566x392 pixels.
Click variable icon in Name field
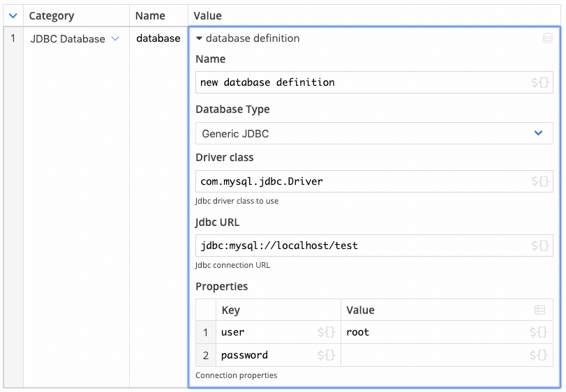(x=540, y=82)
